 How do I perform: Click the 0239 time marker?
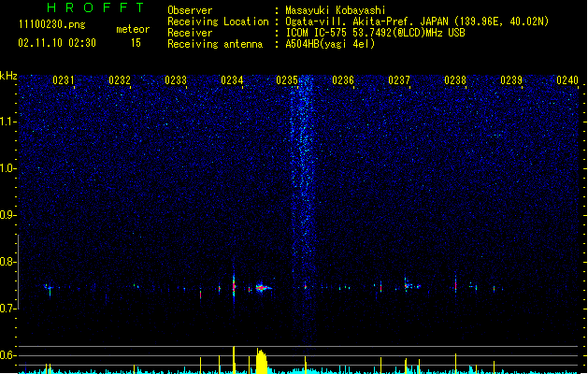[x=511, y=80]
